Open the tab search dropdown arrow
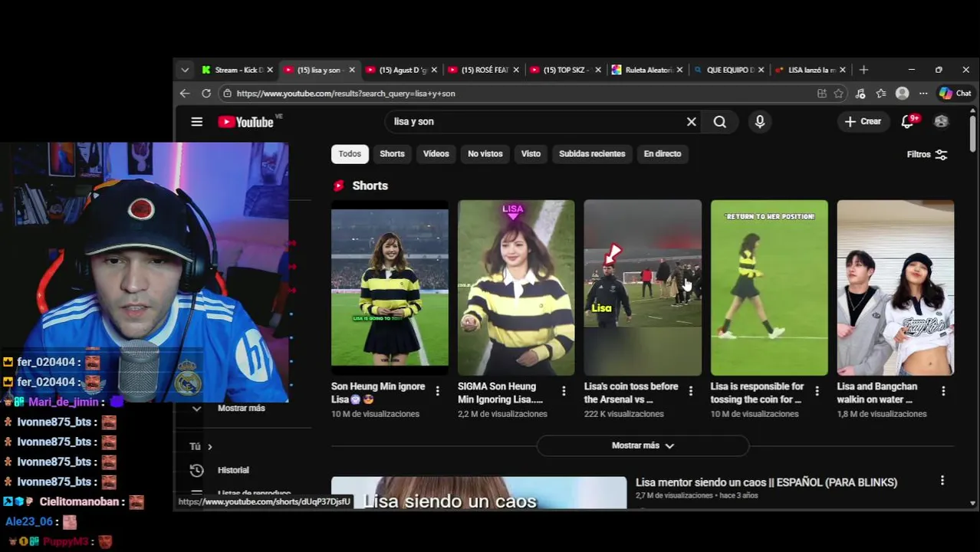 [185, 70]
